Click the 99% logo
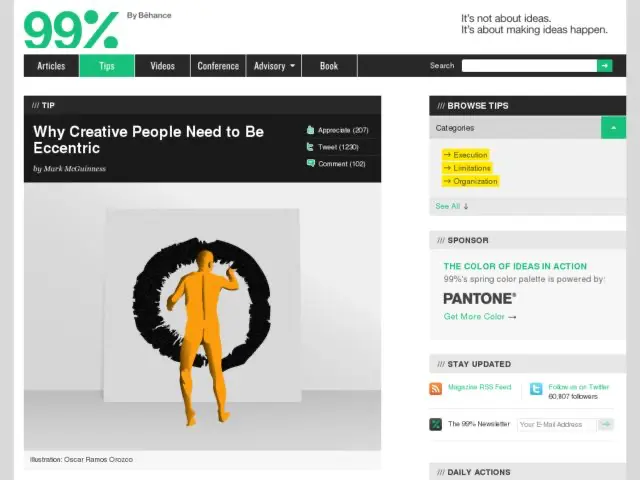This screenshot has width=640, height=480. [70, 30]
